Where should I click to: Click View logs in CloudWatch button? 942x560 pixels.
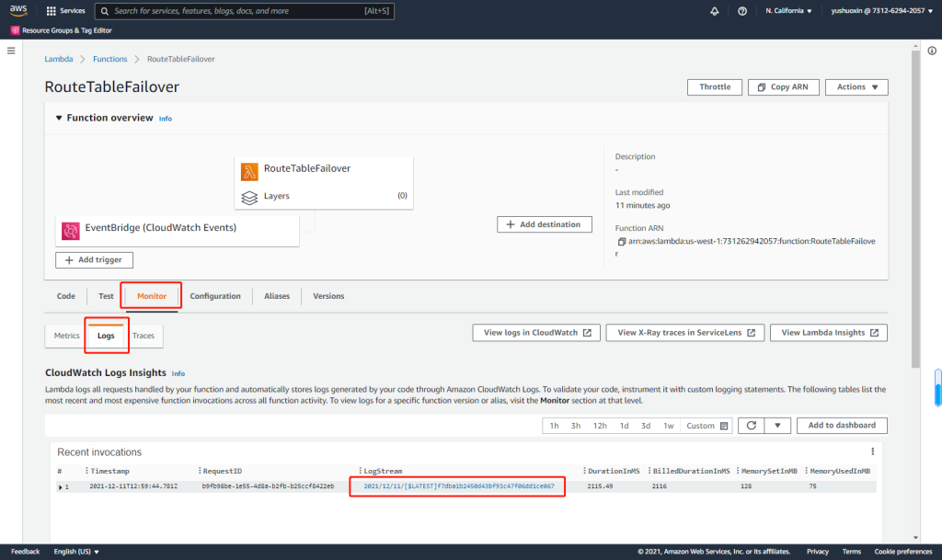[536, 333]
